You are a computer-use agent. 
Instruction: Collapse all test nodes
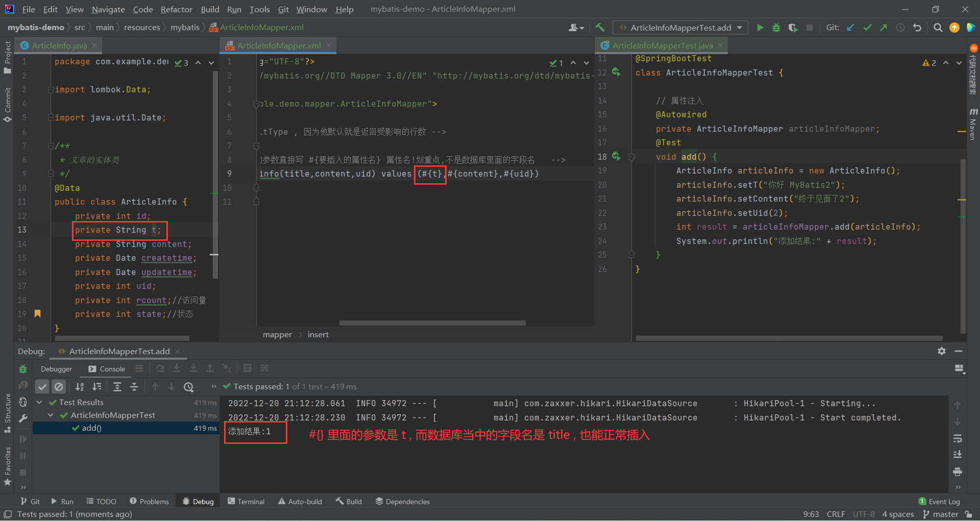click(134, 387)
